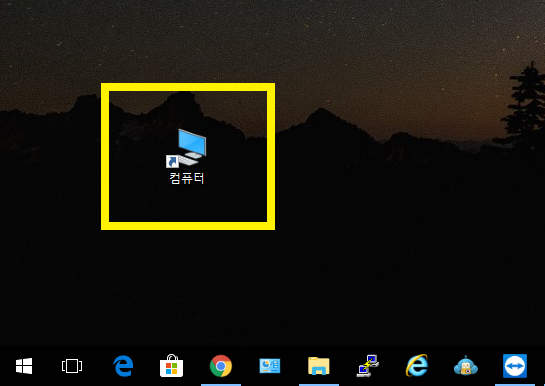
Task: Open Microsoft Store from the taskbar
Action: [171, 366]
